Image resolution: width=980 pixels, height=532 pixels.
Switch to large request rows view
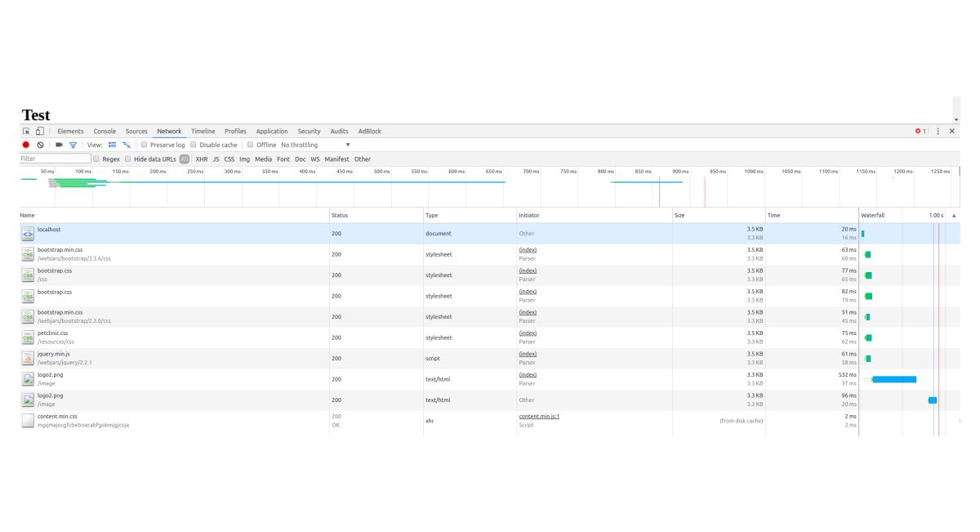[113, 145]
